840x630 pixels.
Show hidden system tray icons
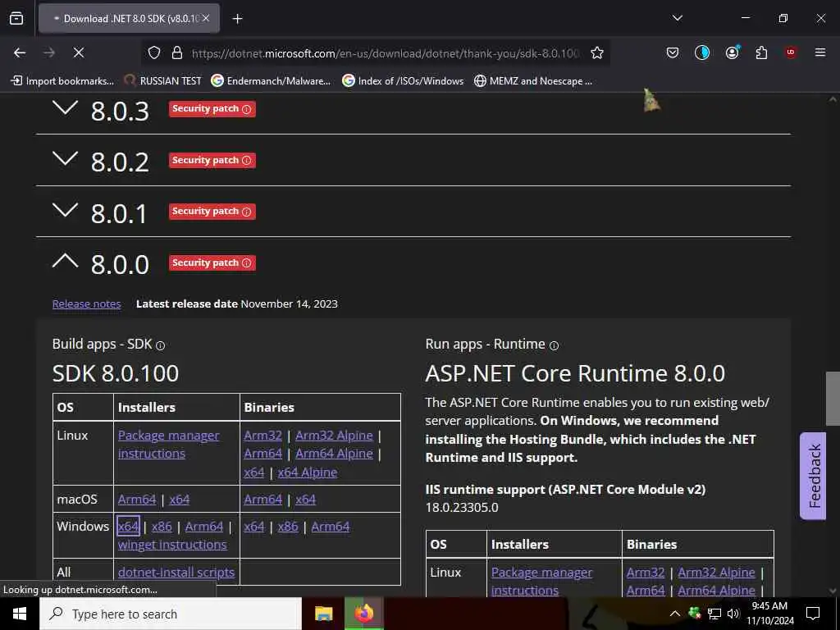(674, 614)
